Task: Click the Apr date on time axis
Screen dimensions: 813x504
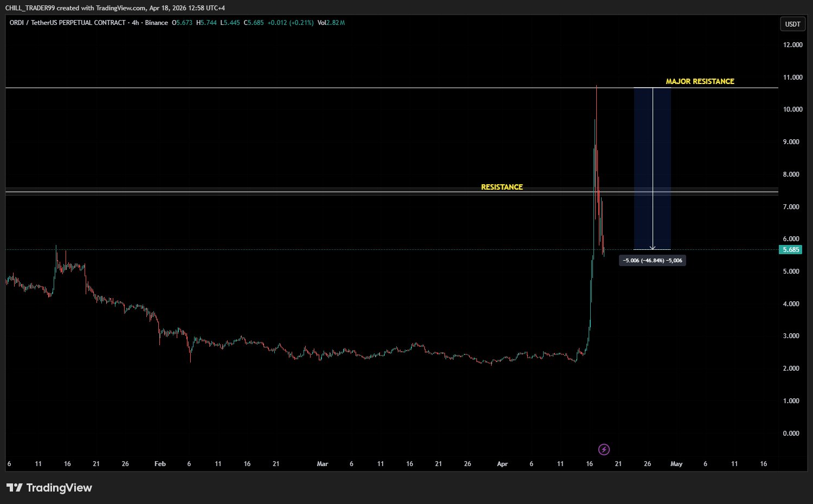Action: (x=502, y=464)
